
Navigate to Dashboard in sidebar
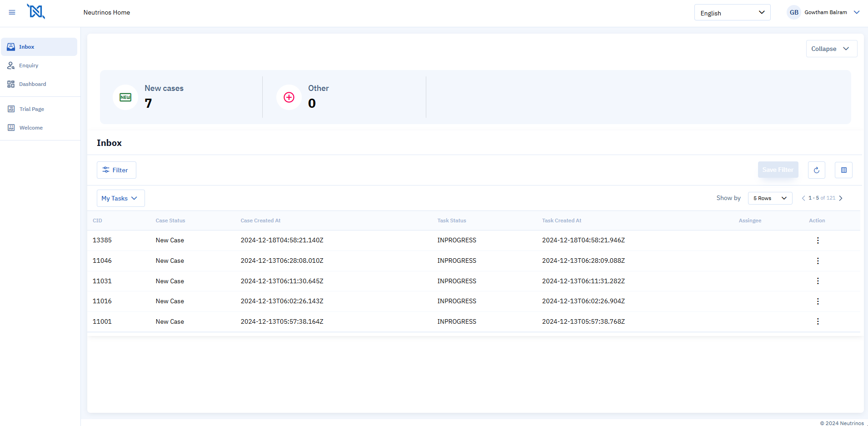coord(32,84)
